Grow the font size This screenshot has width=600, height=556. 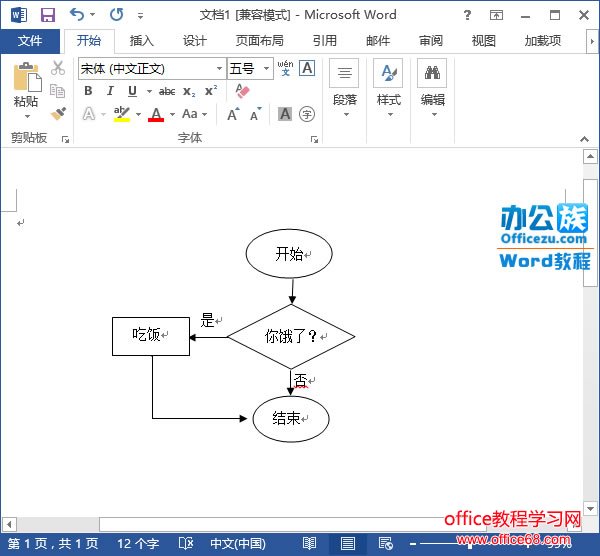(233, 114)
